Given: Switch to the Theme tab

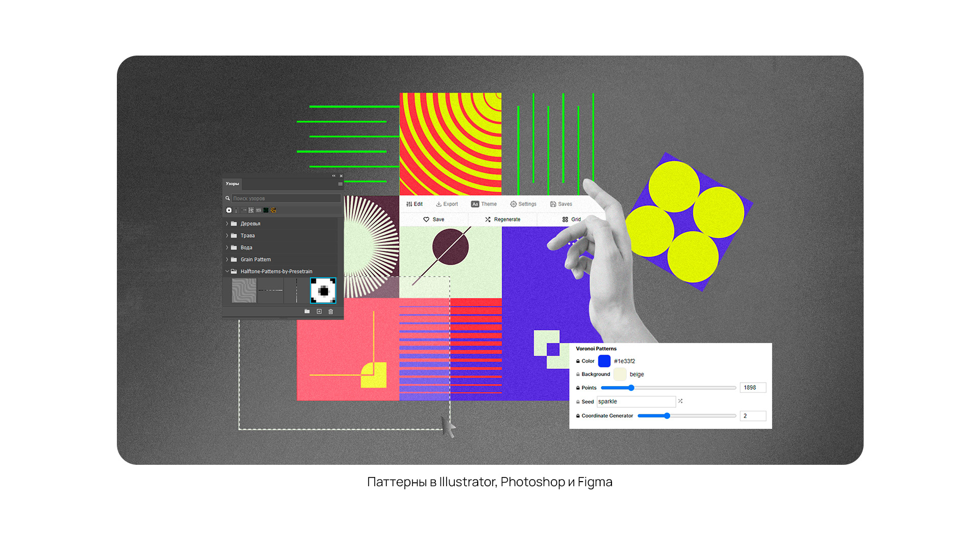Looking at the screenshot, I should [x=484, y=204].
